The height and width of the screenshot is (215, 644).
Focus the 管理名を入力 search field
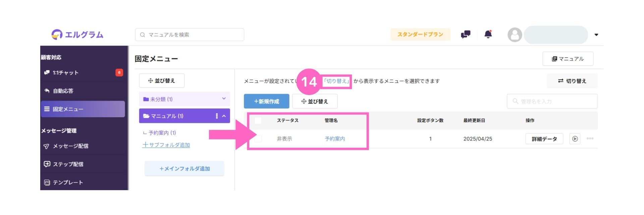click(x=552, y=101)
